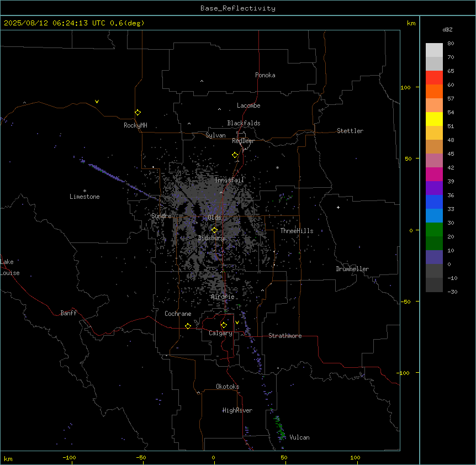Select the Limestone label
This screenshot has width=476, height=465.
coord(84,197)
